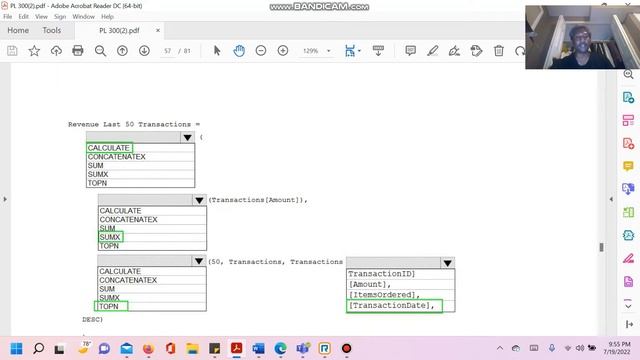Select the PL 300(2).pdf document tab
This screenshot has height=360, width=640.
(x=119, y=31)
